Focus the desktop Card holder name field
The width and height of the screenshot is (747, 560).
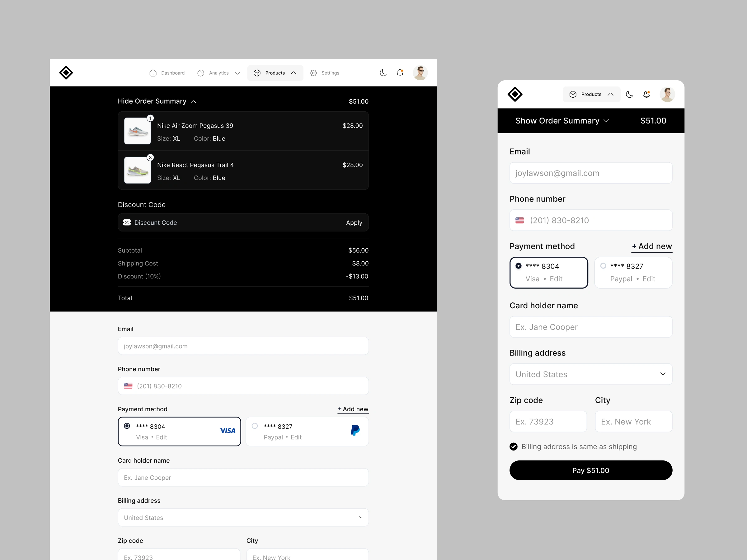point(243,477)
